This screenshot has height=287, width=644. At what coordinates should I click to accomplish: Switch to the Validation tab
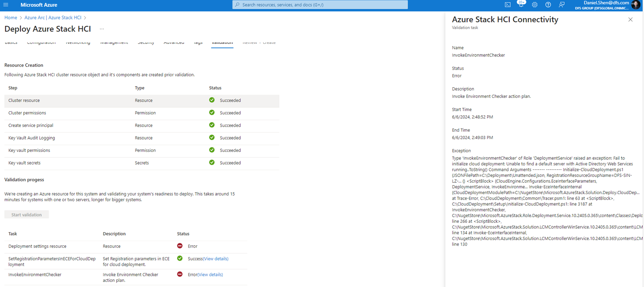point(222,43)
